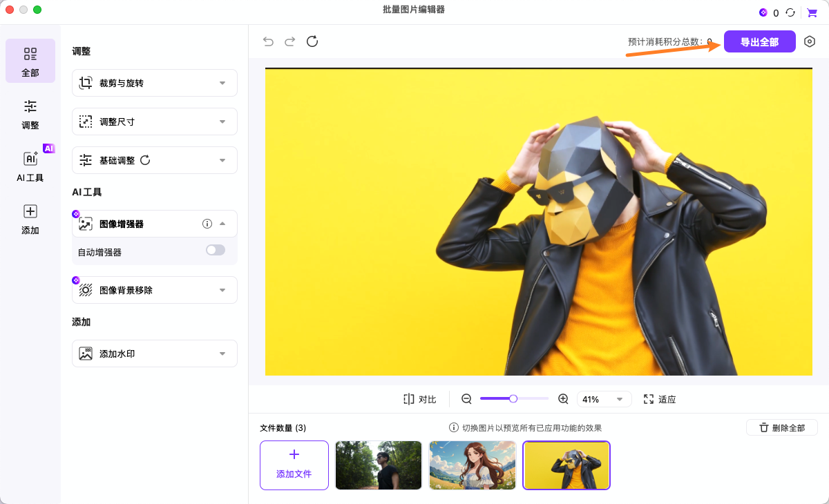Click the zoom out magnifier

(x=466, y=399)
